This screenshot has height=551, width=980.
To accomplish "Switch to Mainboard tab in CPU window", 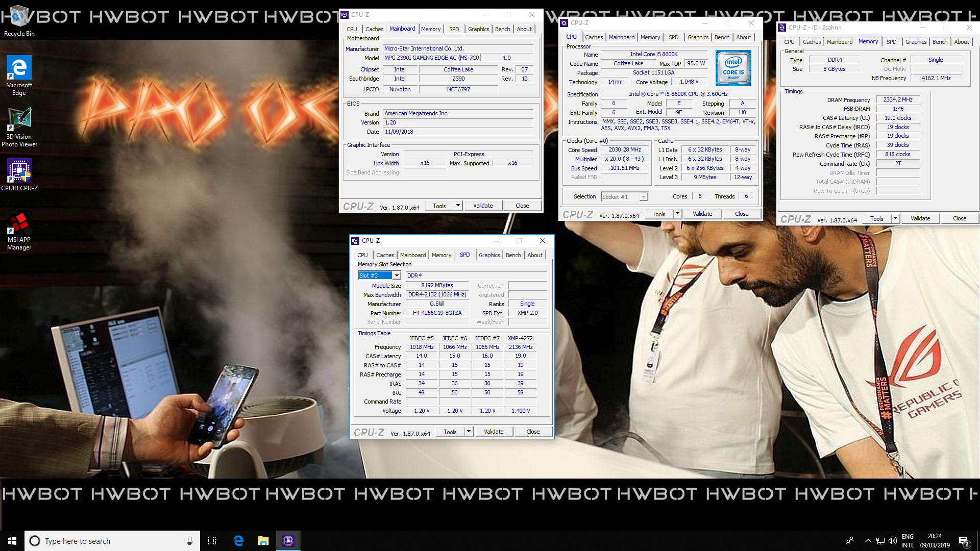I will 622,37.
